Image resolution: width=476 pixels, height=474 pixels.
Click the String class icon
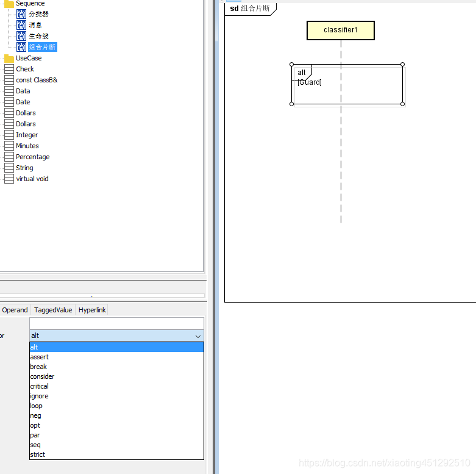click(x=9, y=168)
